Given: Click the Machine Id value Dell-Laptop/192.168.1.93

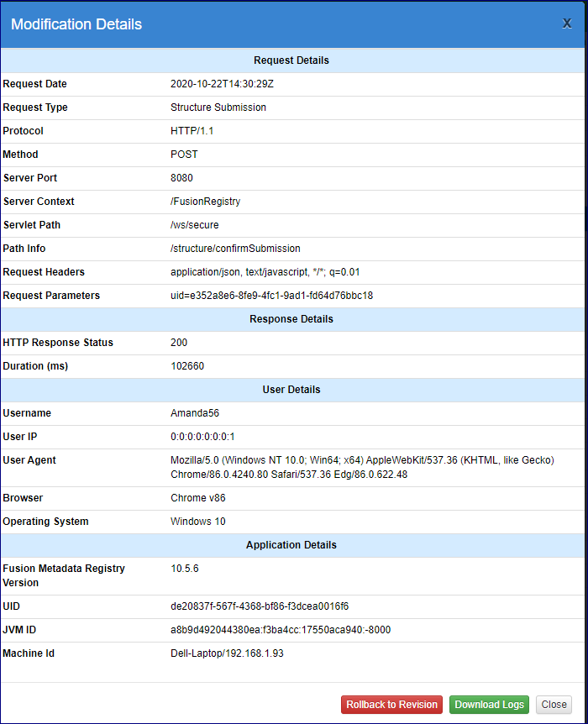Looking at the screenshot, I should 227,653.
